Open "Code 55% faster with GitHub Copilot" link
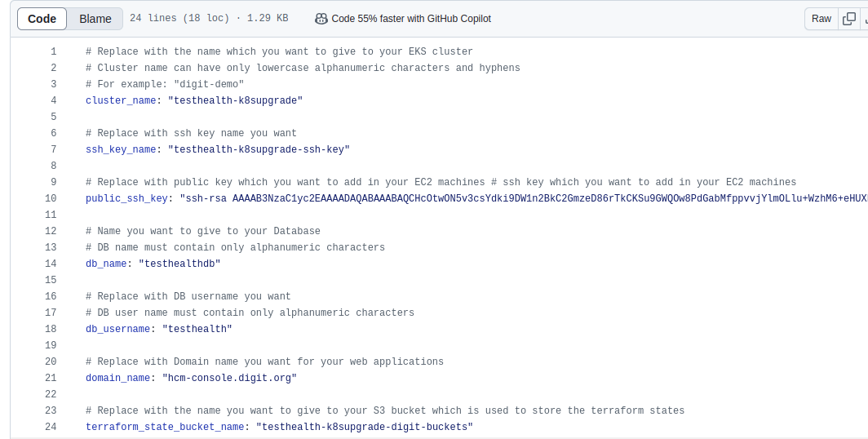Viewport: 868px width, 439px height. tap(411, 19)
